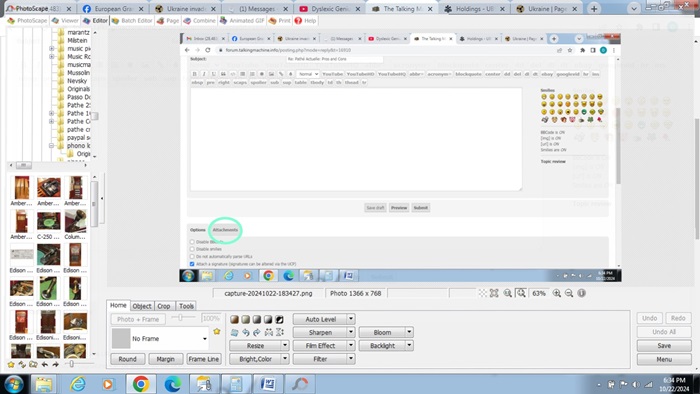This screenshot has height=394, width=700.
Task: Apply the brown sepia effect icon
Action: [234, 319]
